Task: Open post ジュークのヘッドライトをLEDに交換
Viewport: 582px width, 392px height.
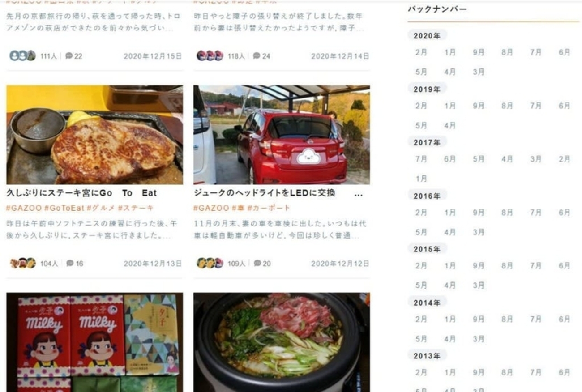Action: [x=265, y=193]
